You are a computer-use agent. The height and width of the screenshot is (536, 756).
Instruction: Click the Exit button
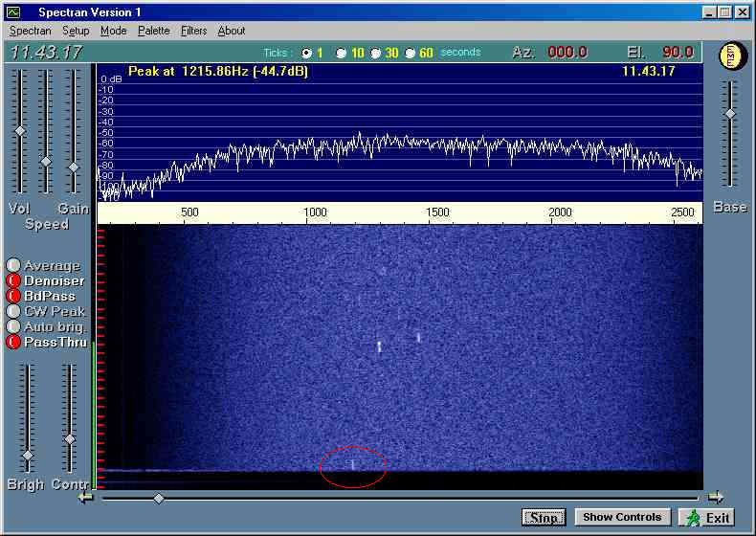tap(706, 518)
